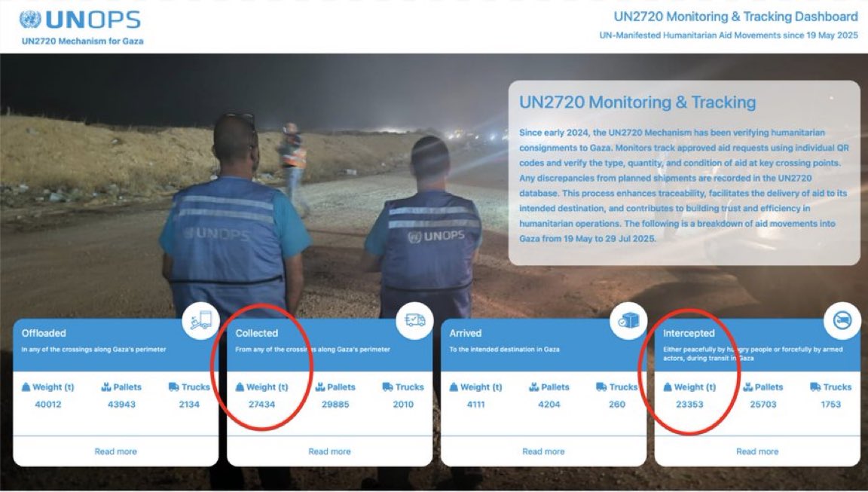
Task: Click Collected pallets value 29885
Action: click(x=335, y=405)
